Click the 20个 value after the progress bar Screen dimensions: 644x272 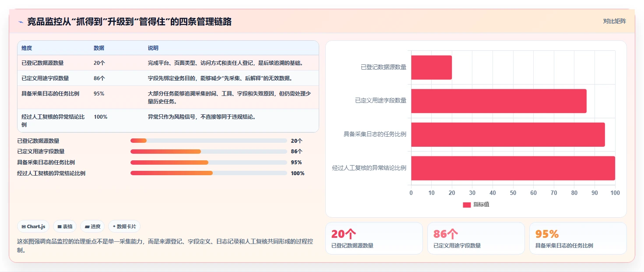296,141
